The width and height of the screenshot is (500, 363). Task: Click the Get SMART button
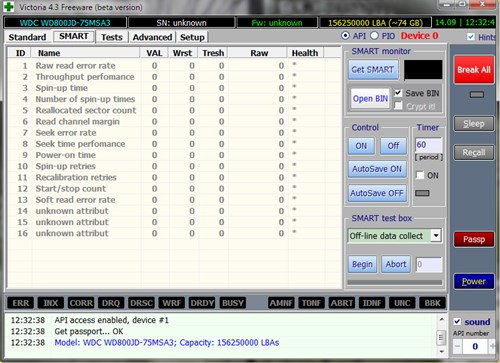373,70
